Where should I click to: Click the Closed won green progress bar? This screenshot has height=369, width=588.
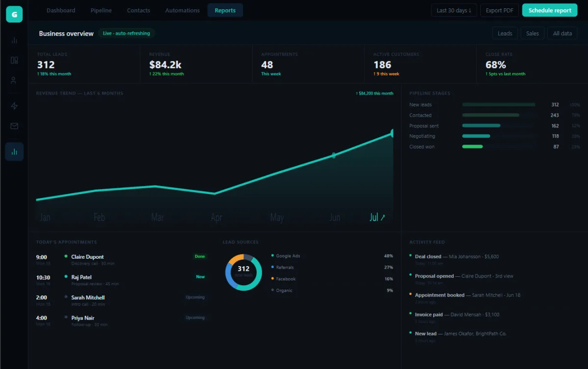coord(472,147)
